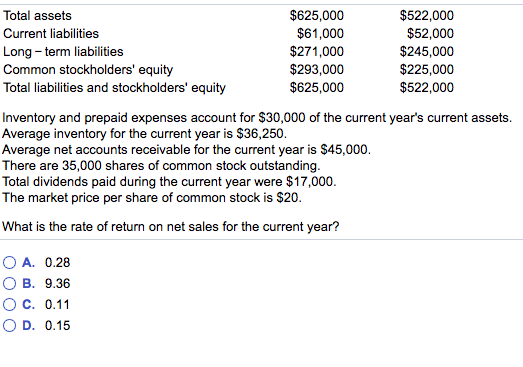Click the 0.15 answer text
523x367 pixels.
point(57,326)
